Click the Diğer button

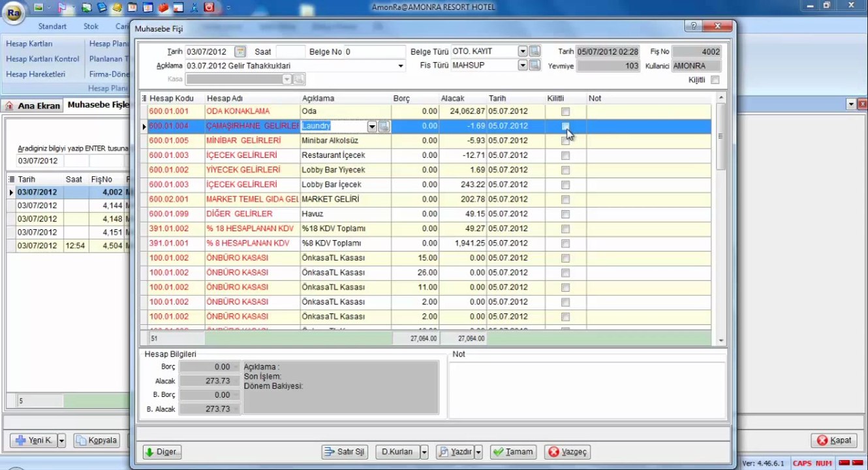click(162, 452)
